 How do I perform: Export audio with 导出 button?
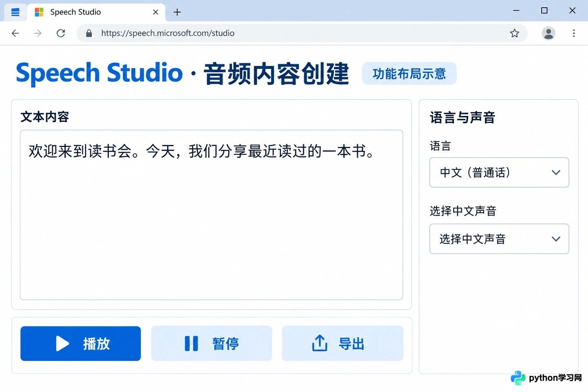[x=343, y=343]
